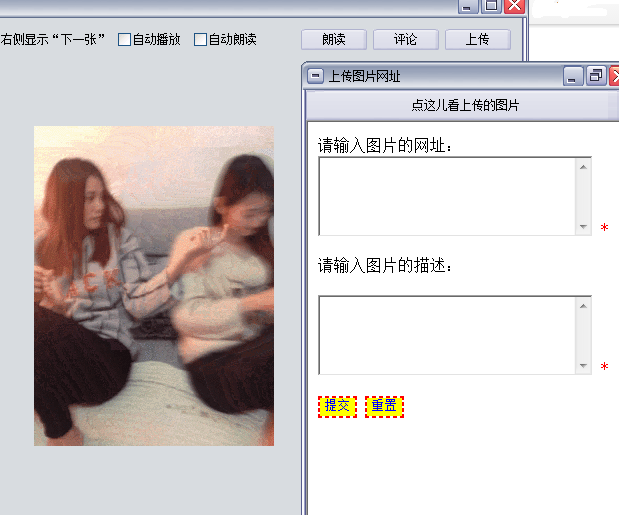Minimize the main viewer window
Viewport: 619px width, 515px height.
point(468,6)
